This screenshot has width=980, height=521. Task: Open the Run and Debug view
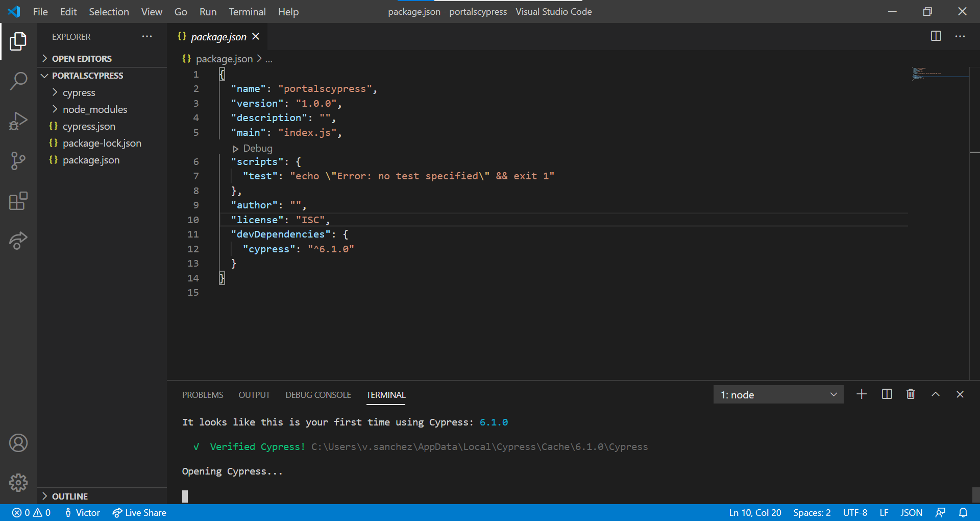[18, 121]
